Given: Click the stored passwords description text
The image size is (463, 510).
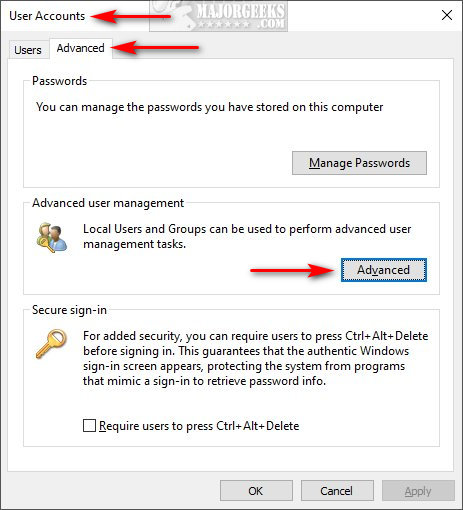Looking at the screenshot, I should point(210,107).
